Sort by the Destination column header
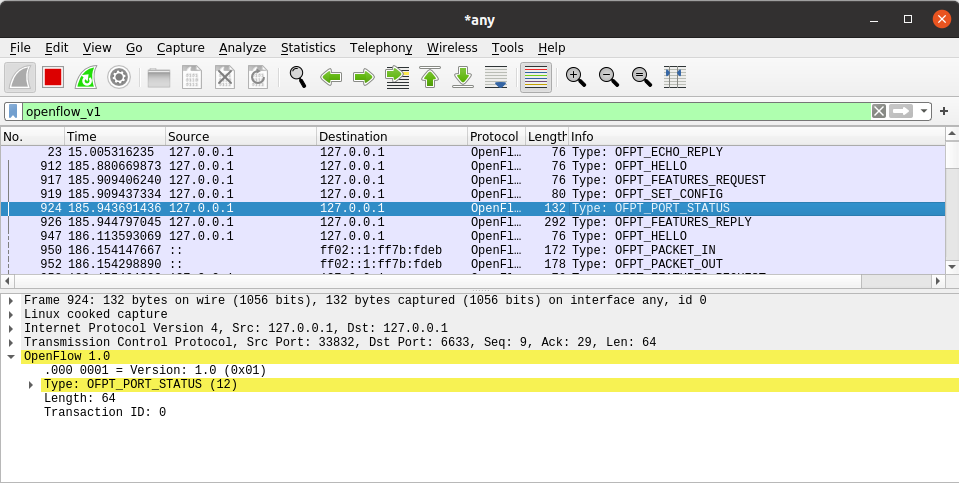 (392, 136)
